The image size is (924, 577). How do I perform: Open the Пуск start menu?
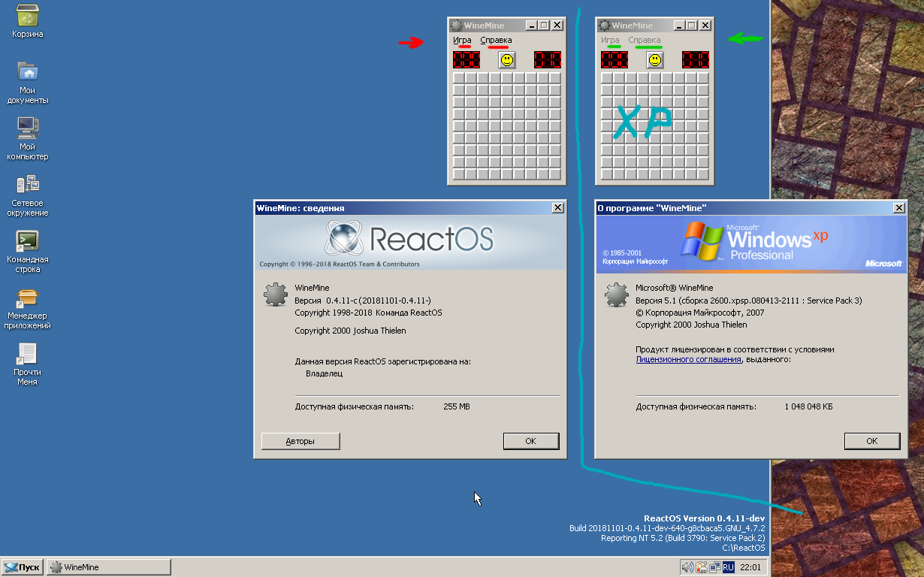(22, 567)
